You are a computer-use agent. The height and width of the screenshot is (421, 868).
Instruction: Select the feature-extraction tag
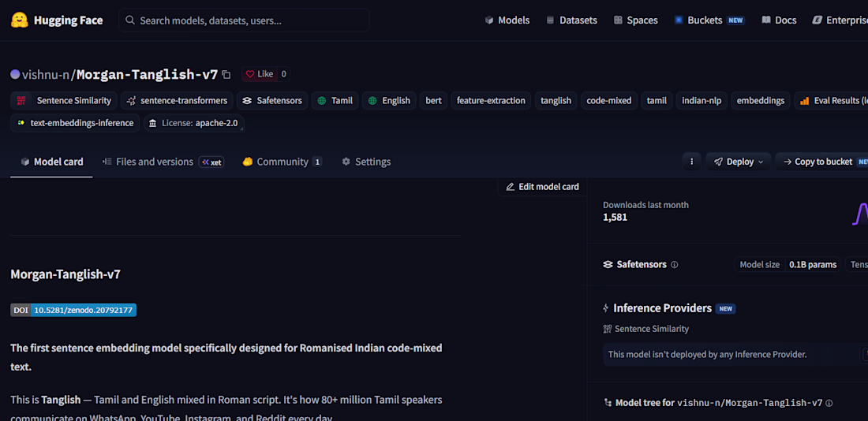coord(491,101)
